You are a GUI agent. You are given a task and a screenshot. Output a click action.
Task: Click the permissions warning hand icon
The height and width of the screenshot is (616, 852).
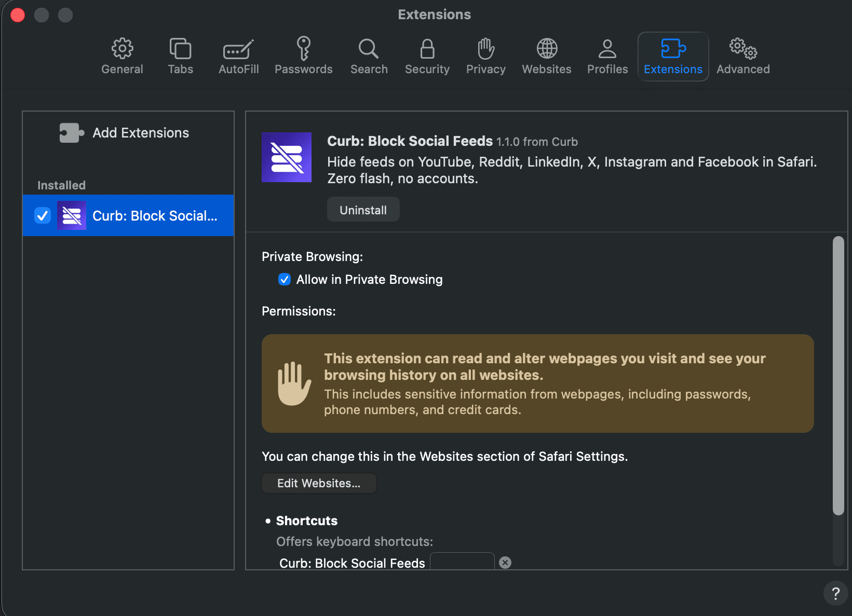(x=294, y=384)
